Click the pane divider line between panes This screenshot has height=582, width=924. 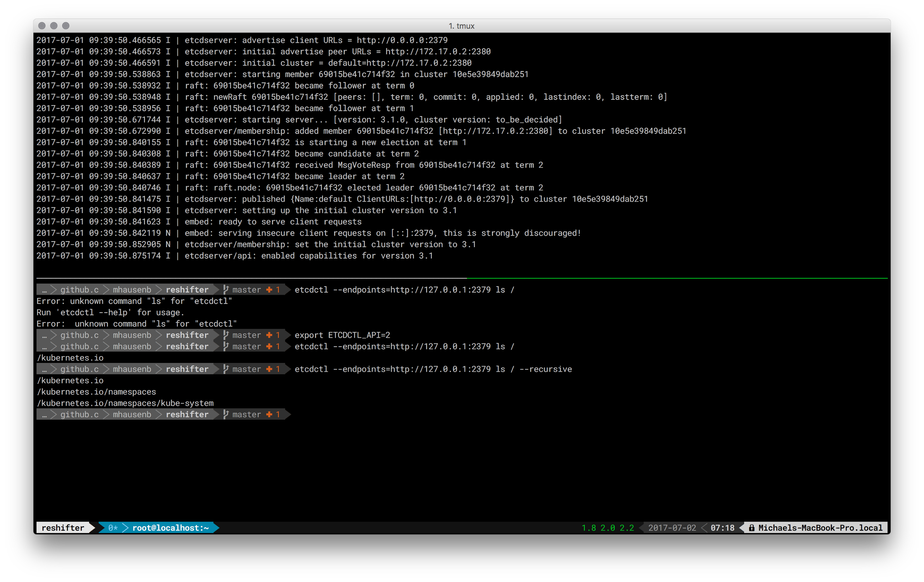tap(461, 278)
